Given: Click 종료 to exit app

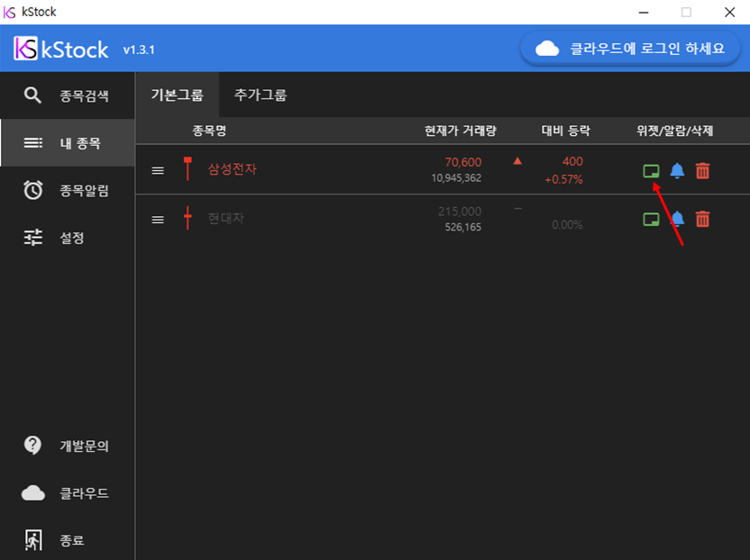Looking at the screenshot, I should click(x=67, y=540).
